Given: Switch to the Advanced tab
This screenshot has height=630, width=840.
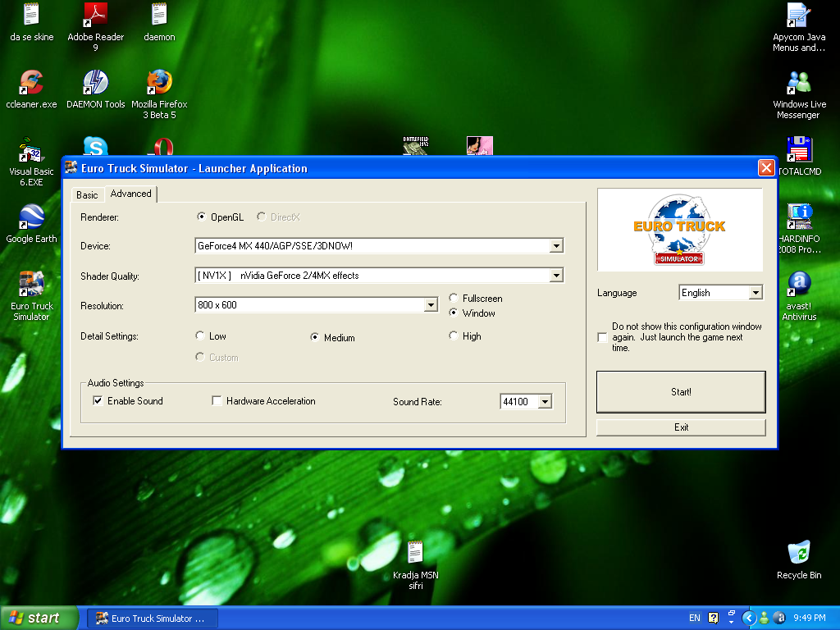Looking at the screenshot, I should coord(130,194).
